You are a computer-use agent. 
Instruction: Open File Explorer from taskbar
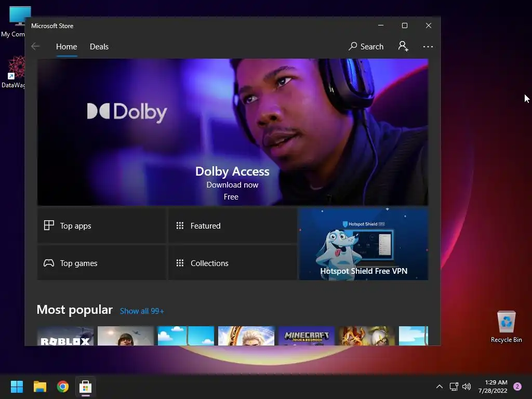(x=39, y=387)
